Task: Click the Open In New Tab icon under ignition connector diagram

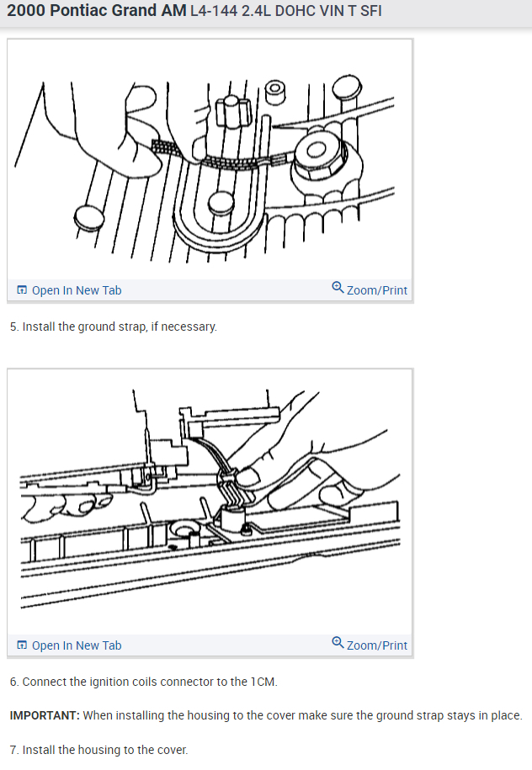Action: coord(22,645)
